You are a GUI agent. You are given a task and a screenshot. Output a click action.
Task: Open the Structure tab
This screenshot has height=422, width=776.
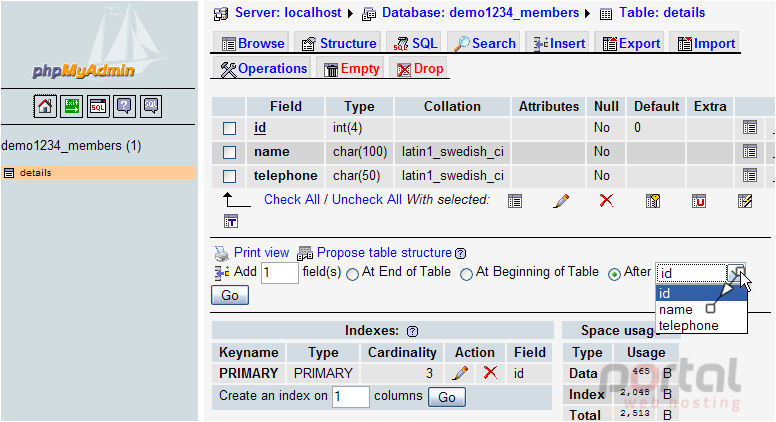339,44
